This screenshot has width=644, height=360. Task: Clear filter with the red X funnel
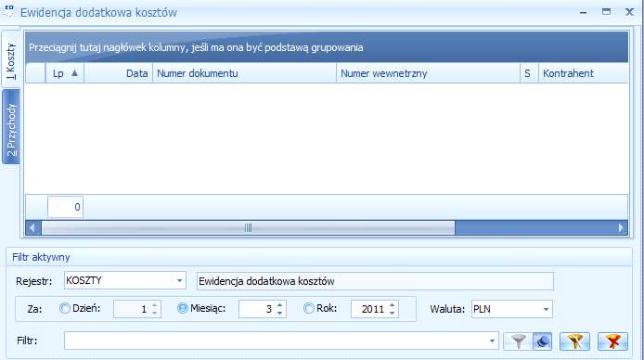pos(612,341)
